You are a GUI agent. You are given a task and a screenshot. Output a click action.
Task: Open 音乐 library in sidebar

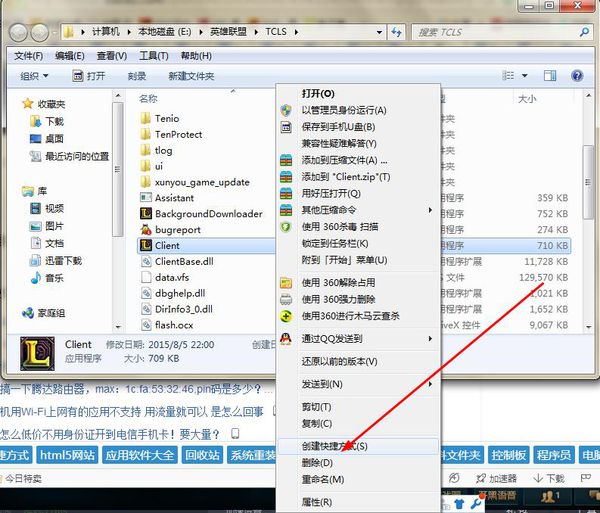[47, 278]
